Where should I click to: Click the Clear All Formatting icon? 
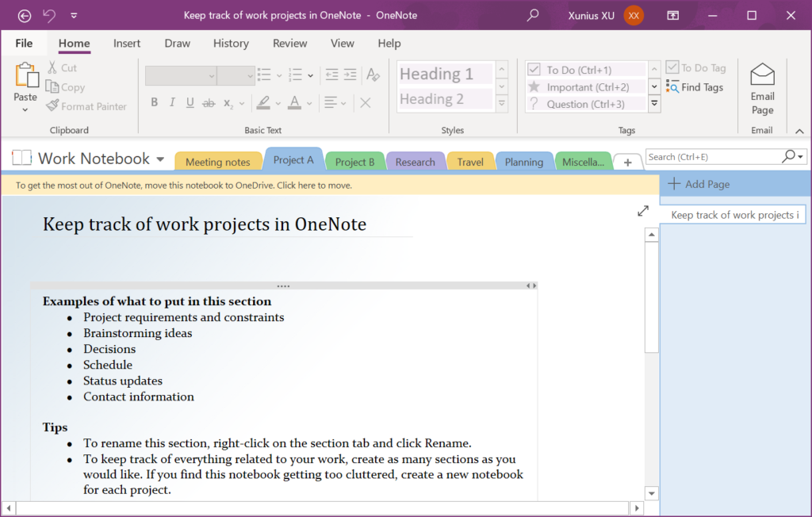pos(373,75)
